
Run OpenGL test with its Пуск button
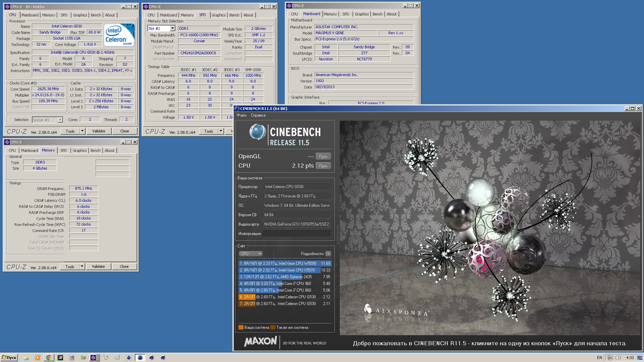(323, 157)
